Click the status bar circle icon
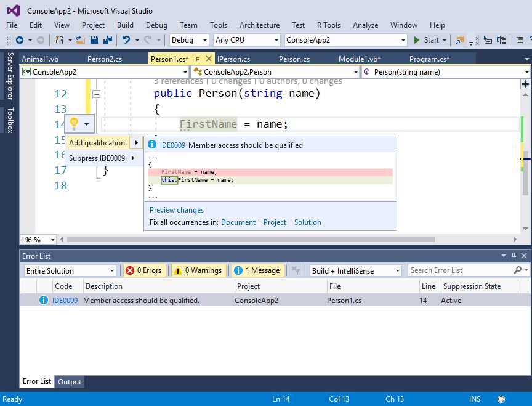The width and height of the screenshot is (532, 406). [x=501, y=399]
